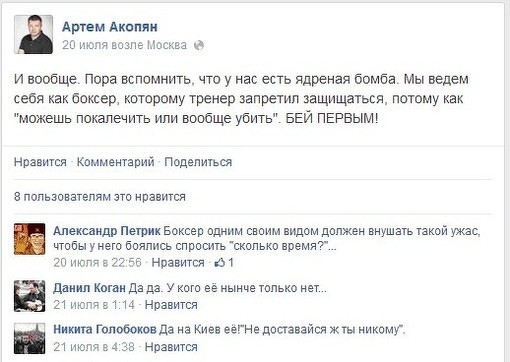Open Александр Петрик name link
Screen dimensions: 510x362
point(107,231)
